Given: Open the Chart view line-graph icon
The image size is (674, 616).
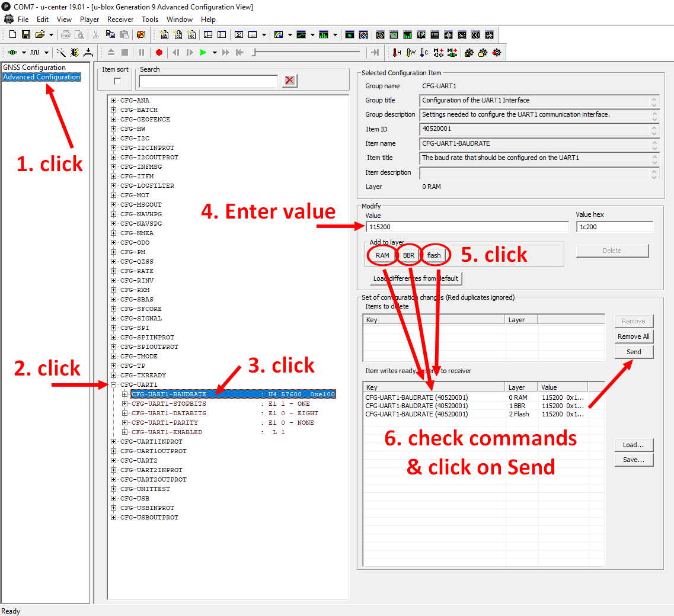Looking at the screenshot, I should [301, 35].
